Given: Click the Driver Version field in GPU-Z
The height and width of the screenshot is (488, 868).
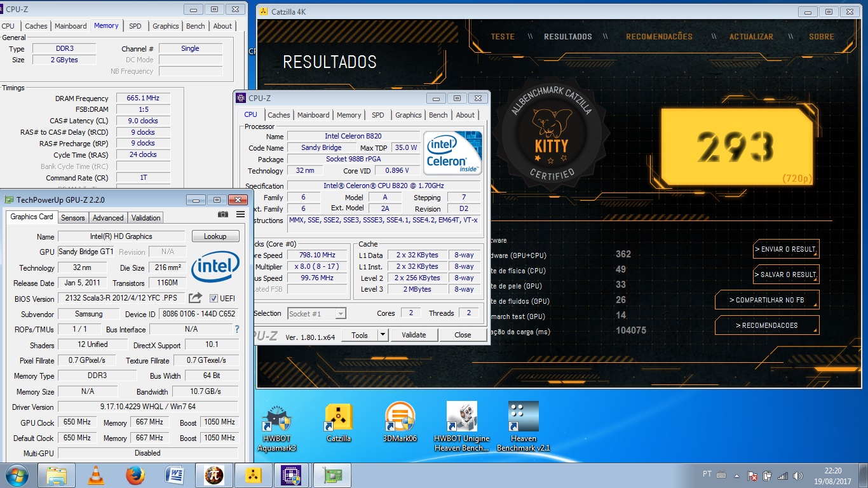Looking at the screenshot, I should tap(148, 407).
